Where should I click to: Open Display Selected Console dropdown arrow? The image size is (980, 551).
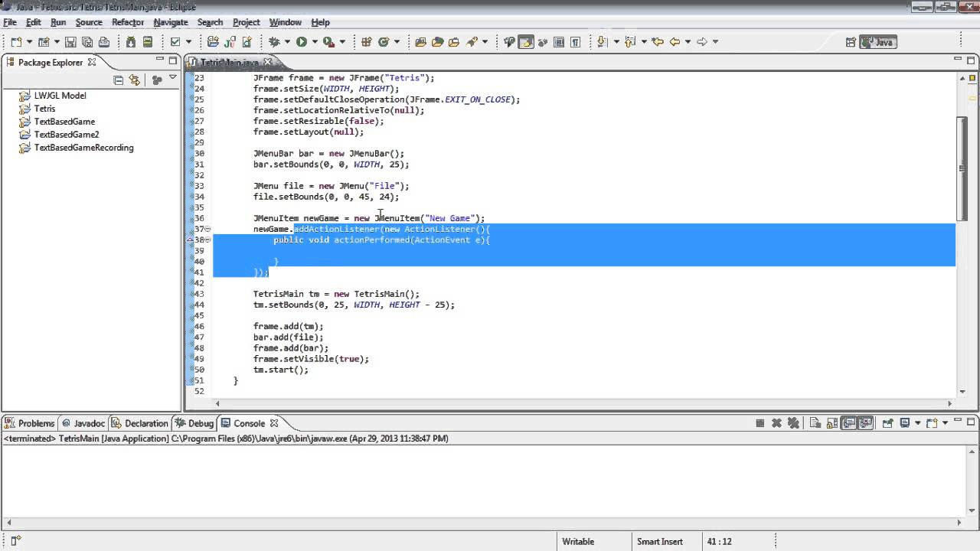[x=918, y=422]
